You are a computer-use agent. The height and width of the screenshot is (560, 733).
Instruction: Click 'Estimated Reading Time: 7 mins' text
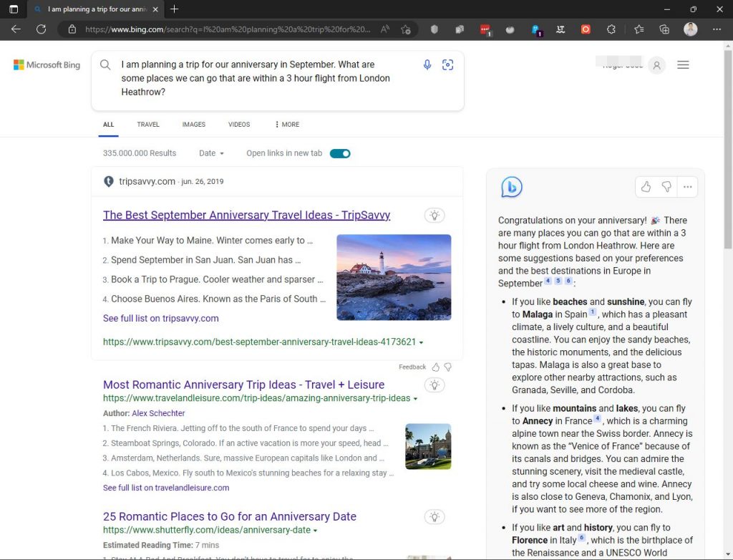pos(161,546)
